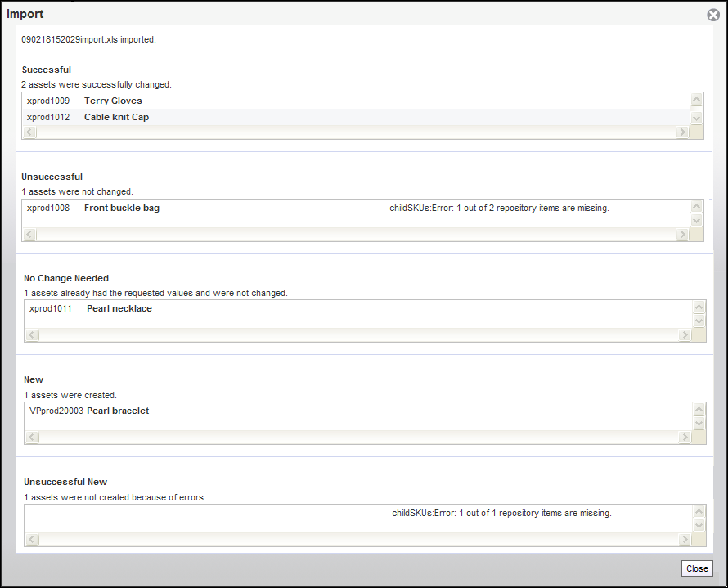The width and height of the screenshot is (728, 588).
Task: Select the Front buckle bag entry
Action: 122,208
